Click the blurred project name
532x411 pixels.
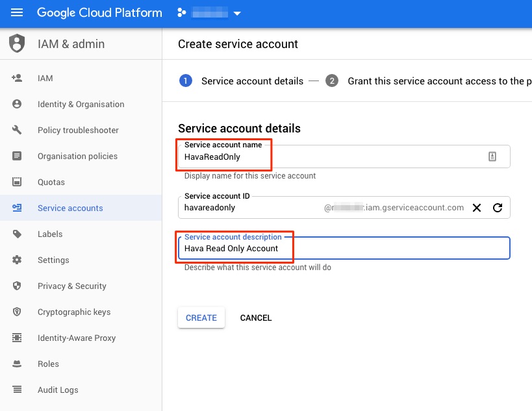(x=210, y=14)
